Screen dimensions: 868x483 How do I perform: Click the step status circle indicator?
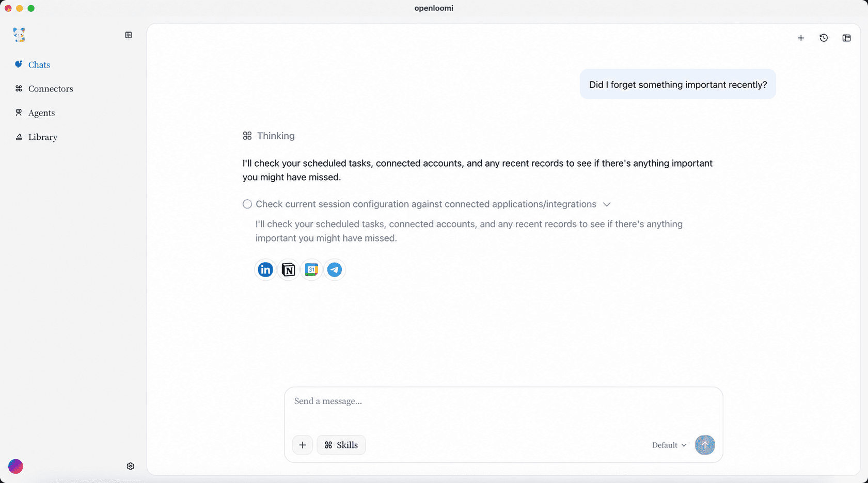pyautogui.click(x=247, y=204)
